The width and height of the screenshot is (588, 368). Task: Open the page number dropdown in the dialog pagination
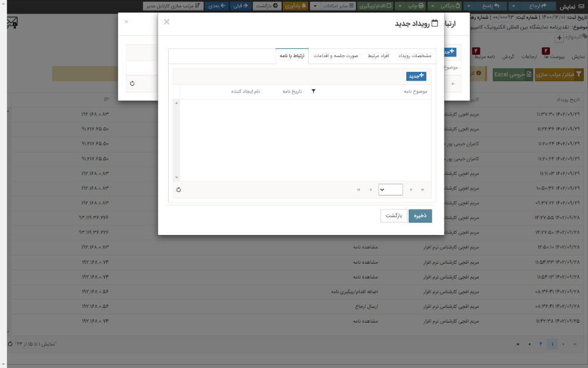[390, 190]
